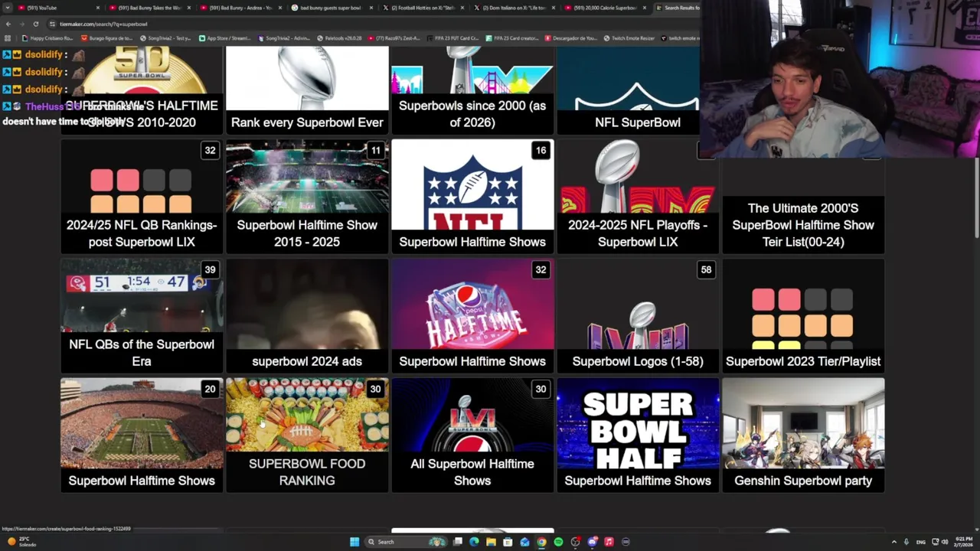
Task: Open 'All Superbowl Halftime Shows' card
Action: tap(472, 435)
